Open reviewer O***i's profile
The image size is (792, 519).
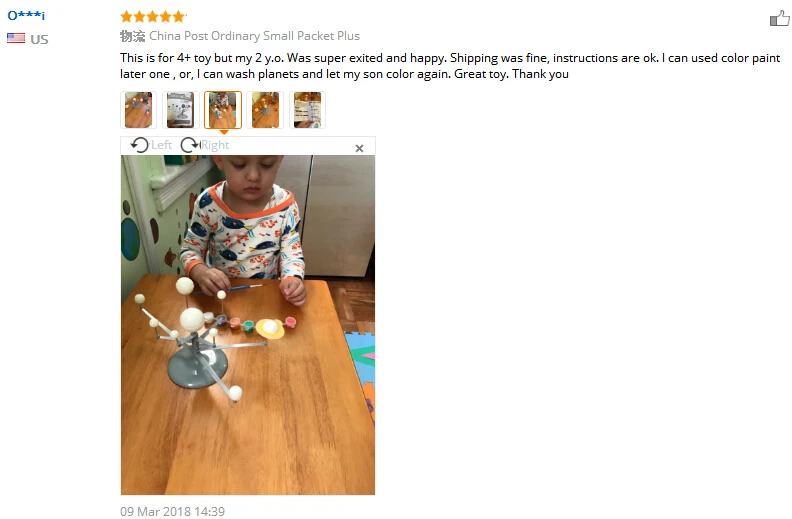26,15
